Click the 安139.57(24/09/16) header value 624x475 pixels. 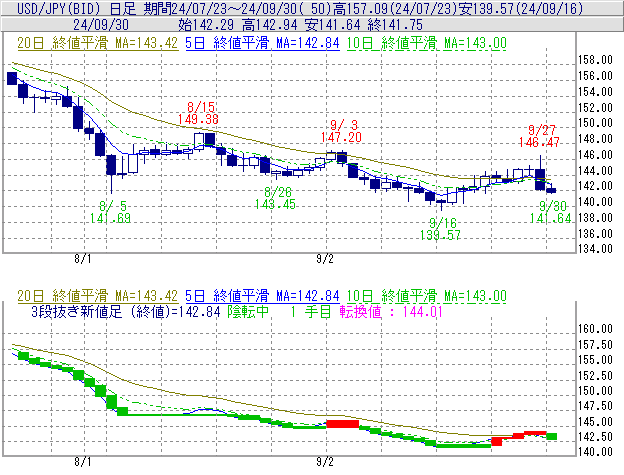click(521, 8)
